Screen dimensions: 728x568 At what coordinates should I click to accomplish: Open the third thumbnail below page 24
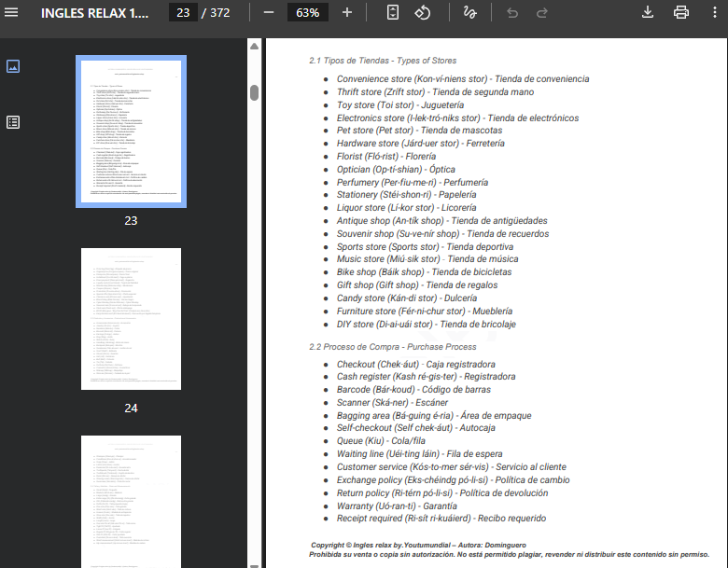pos(131,501)
